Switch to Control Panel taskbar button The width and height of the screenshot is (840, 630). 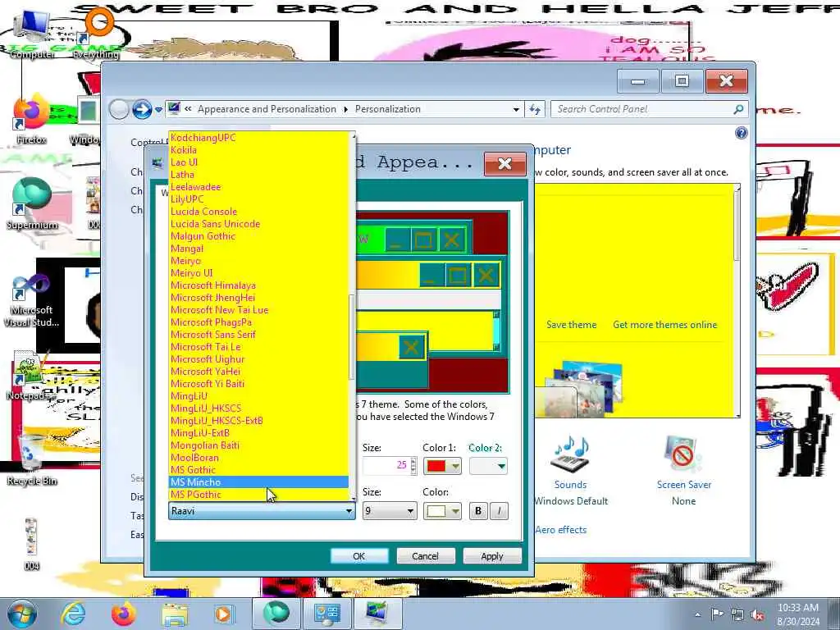pyautogui.click(x=326, y=614)
